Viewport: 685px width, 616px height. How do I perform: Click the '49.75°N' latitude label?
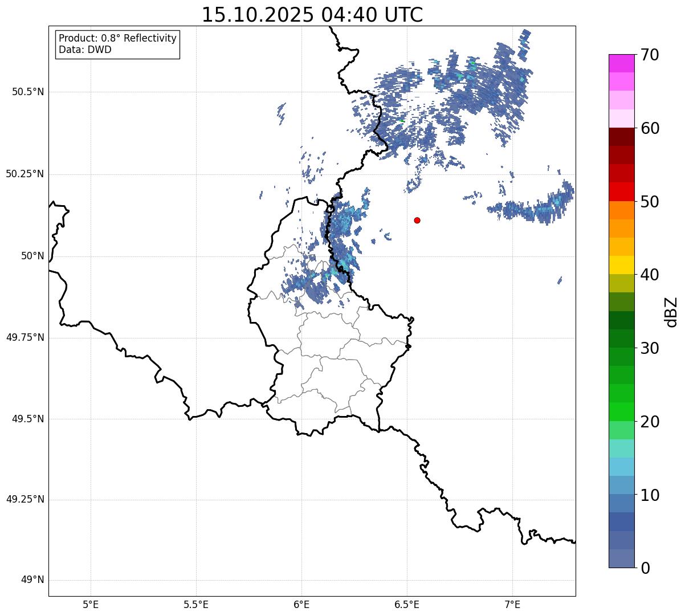(25, 337)
